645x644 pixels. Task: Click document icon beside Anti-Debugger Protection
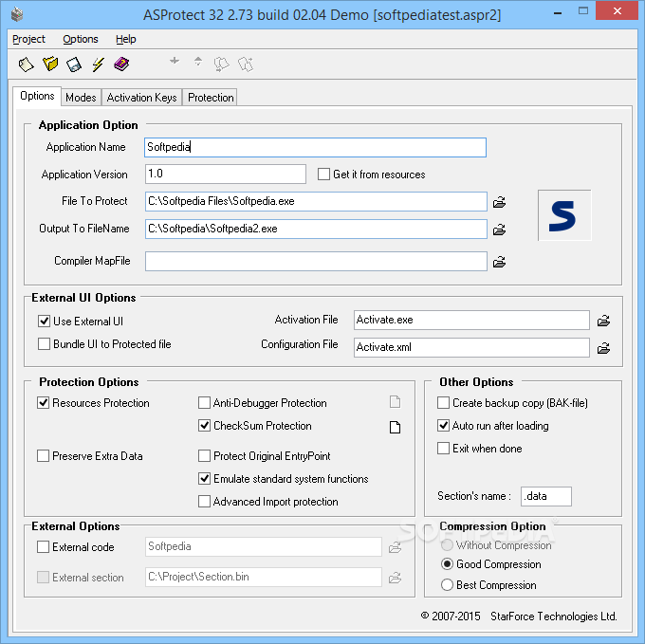[x=395, y=402]
